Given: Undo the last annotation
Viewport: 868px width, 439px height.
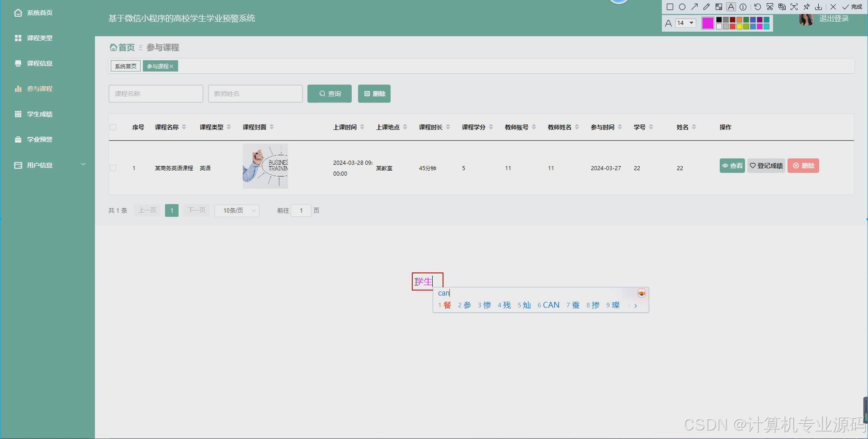Looking at the screenshot, I should tap(757, 7).
